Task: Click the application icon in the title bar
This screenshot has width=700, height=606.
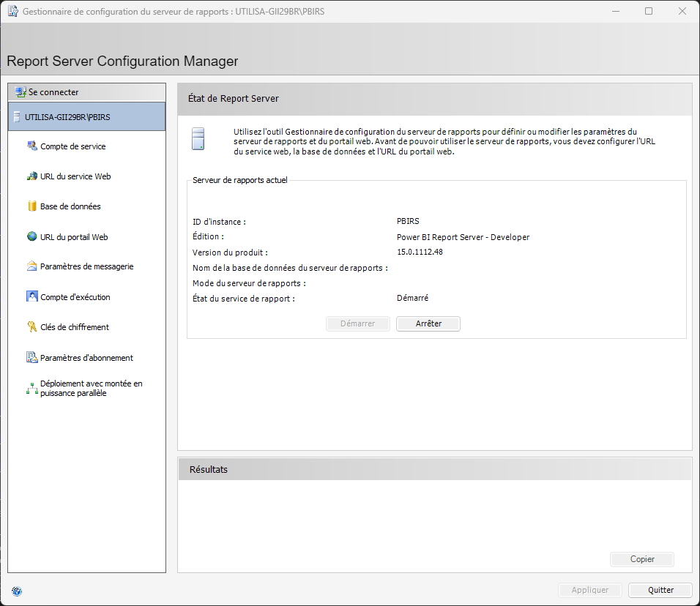Action: 13,11
